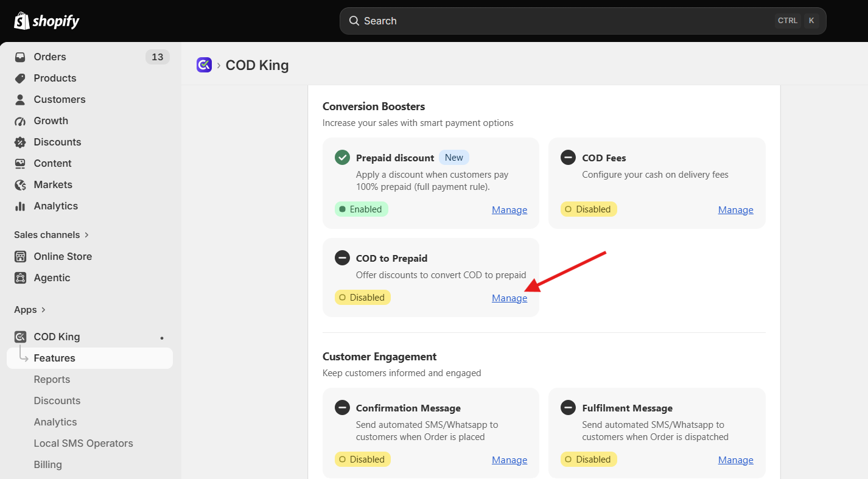868x479 pixels.
Task: Click the CTRL shortcut key hint
Action: [788, 21]
